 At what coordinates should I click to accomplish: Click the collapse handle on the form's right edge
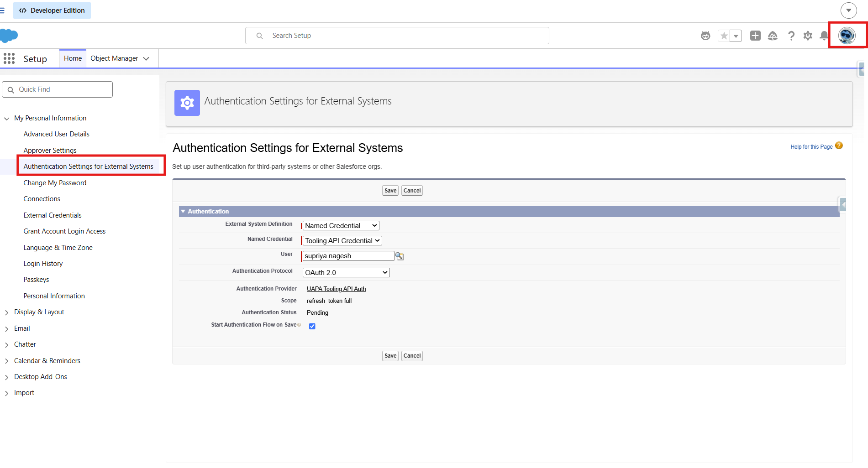click(x=843, y=204)
